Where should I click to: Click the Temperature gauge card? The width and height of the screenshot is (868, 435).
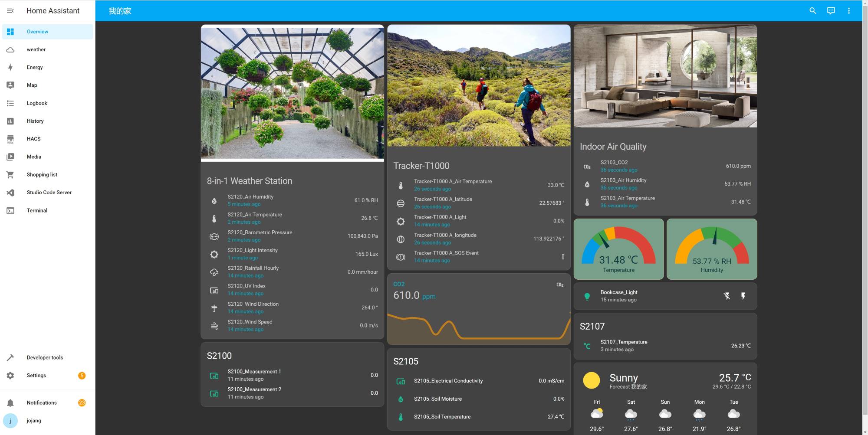pyautogui.click(x=618, y=249)
